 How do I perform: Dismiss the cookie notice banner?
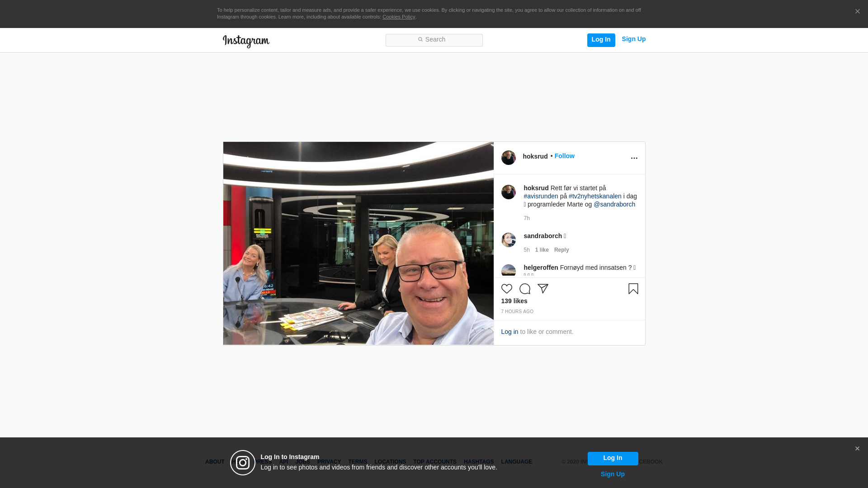pos(857,12)
